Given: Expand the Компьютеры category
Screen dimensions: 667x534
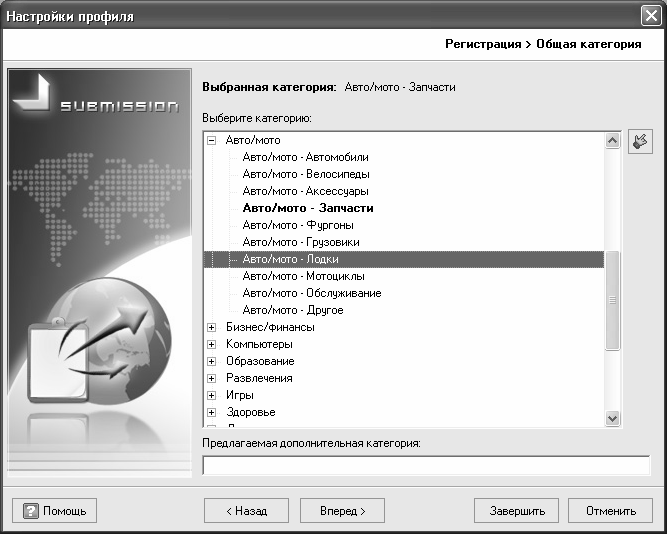Looking at the screenshot, I should click(212, 344).
